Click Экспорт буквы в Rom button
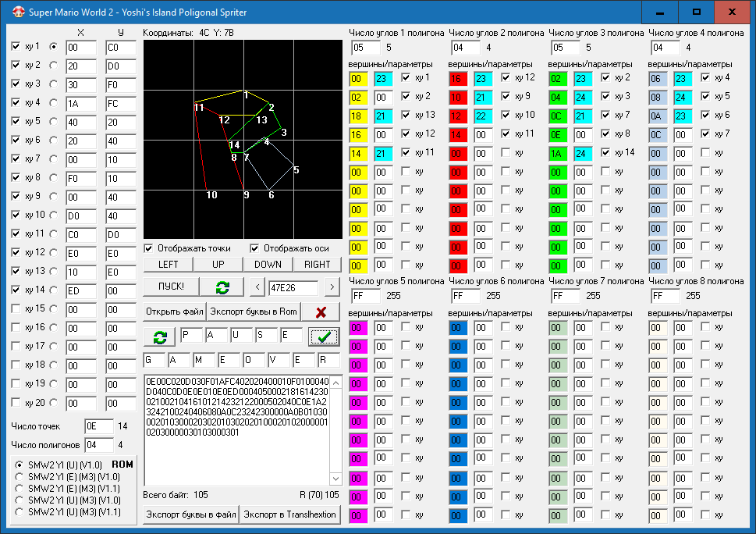Image resolution: width=756 pixels, height=534 pixels. [254, 311]
